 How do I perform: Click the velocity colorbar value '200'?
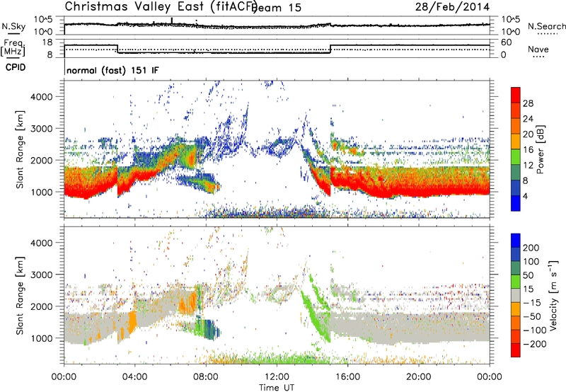click(x=531, y=248)
